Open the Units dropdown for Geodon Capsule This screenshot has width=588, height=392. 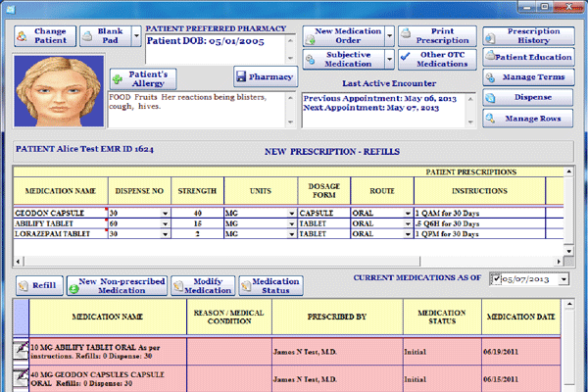pyautogui.click(x=291, y=212)
